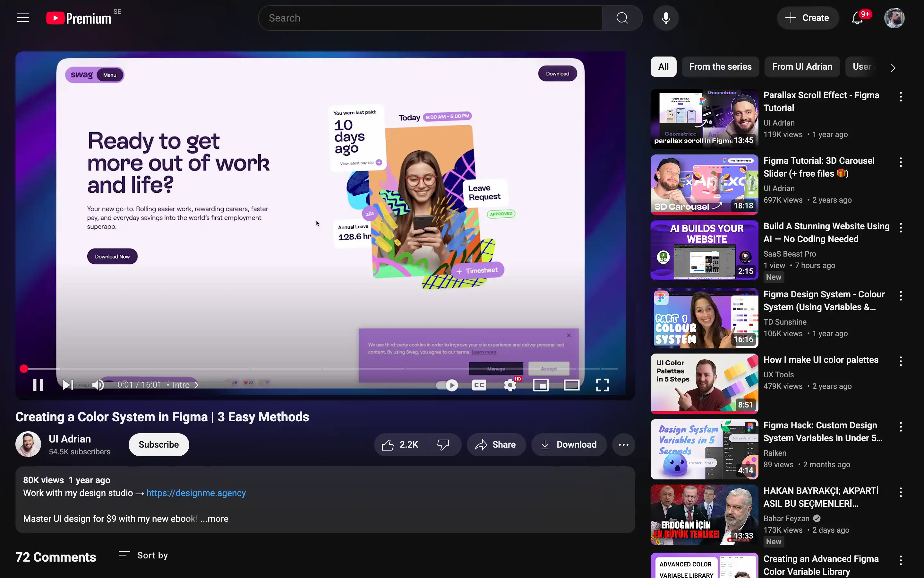924x578 pixels.
Task: Open player settings gear
Action: 510,385
